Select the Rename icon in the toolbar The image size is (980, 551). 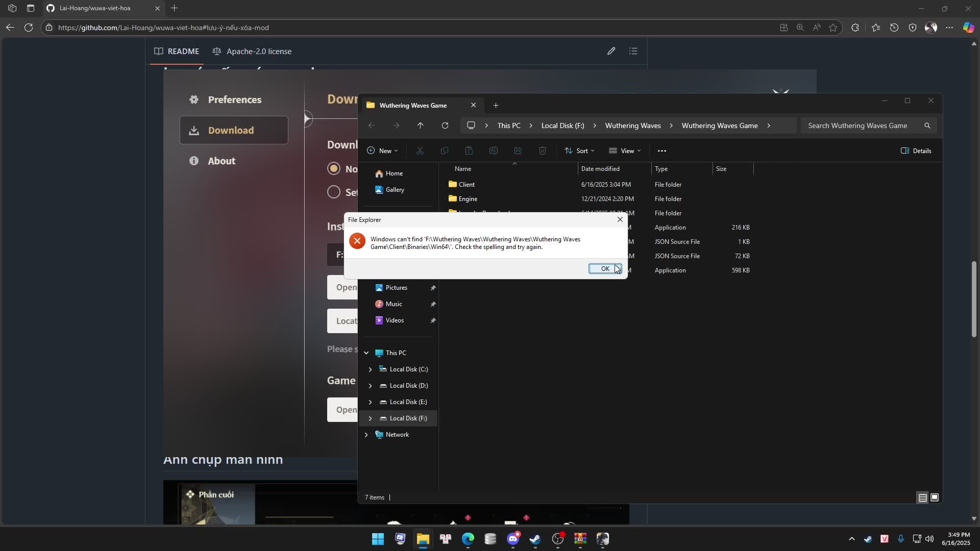click(x=493, y=151)
